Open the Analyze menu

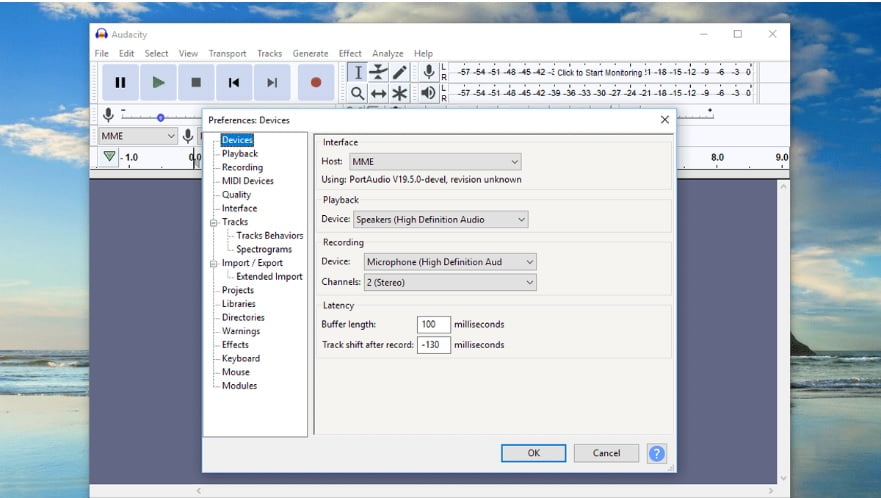[x=388, y=53]
